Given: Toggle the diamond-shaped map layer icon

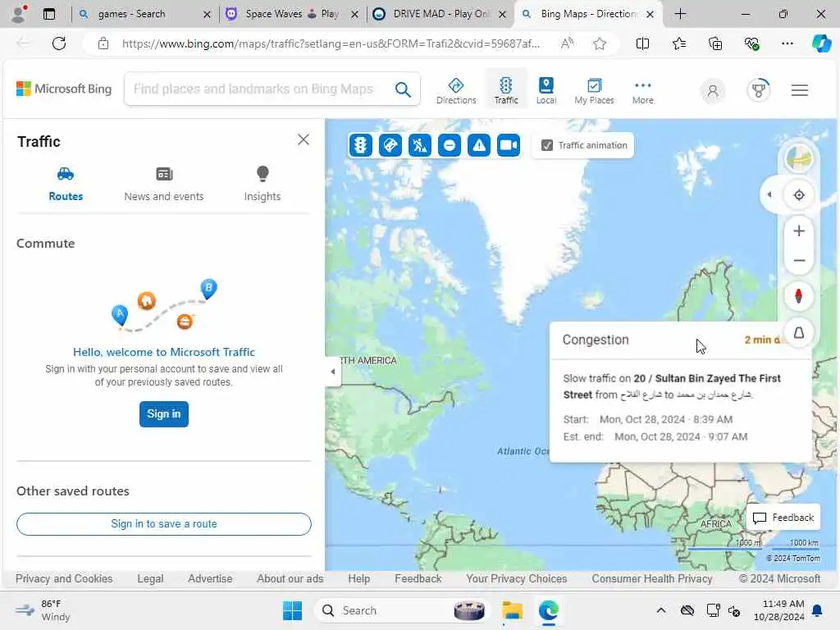Looking at the screenshot, I should pyautogui.click(x=390, y=145).
